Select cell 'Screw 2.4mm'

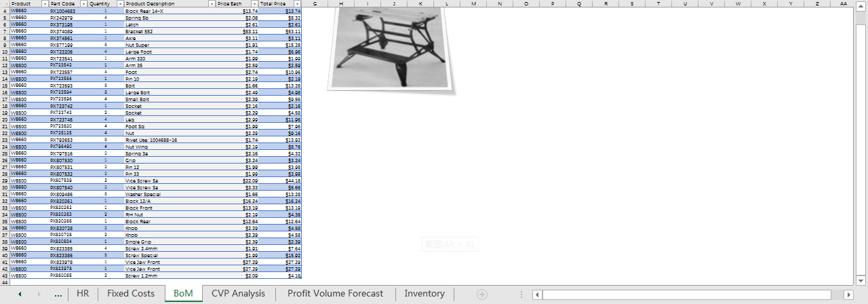coord(170,248)
